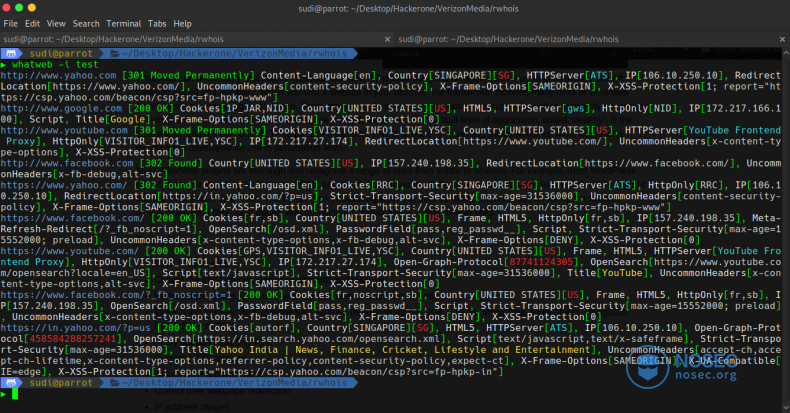Click the '[301 Moved Permanently]' status on yahoo line

pyautogui.click(x=188, y=76)
